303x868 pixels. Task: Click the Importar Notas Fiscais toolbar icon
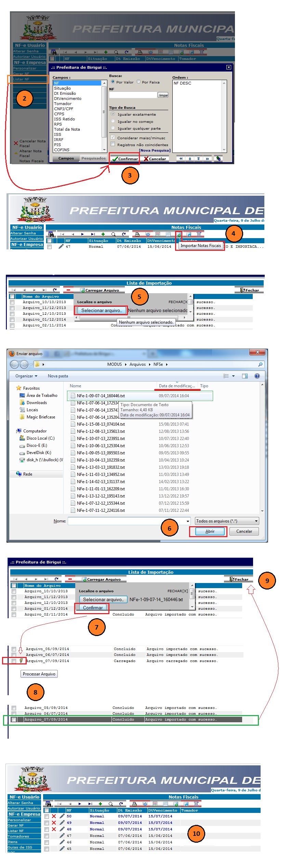(179, 234)
